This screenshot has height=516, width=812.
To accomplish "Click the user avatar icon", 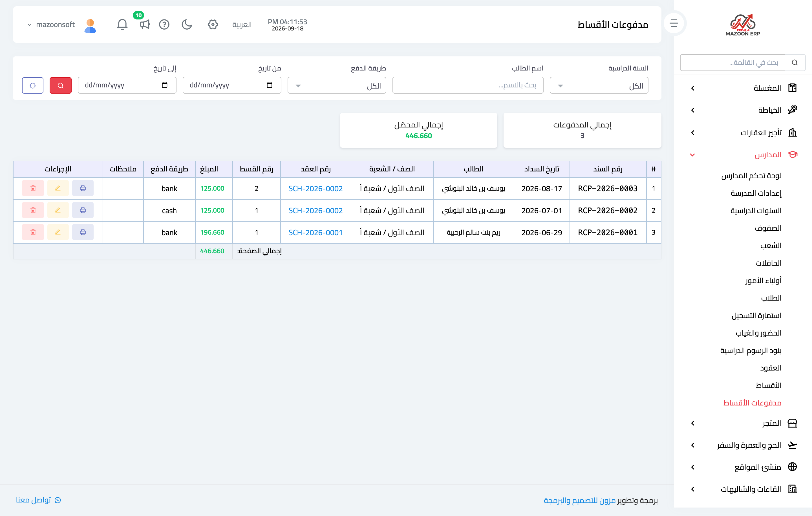I will (x=91, y=25).
